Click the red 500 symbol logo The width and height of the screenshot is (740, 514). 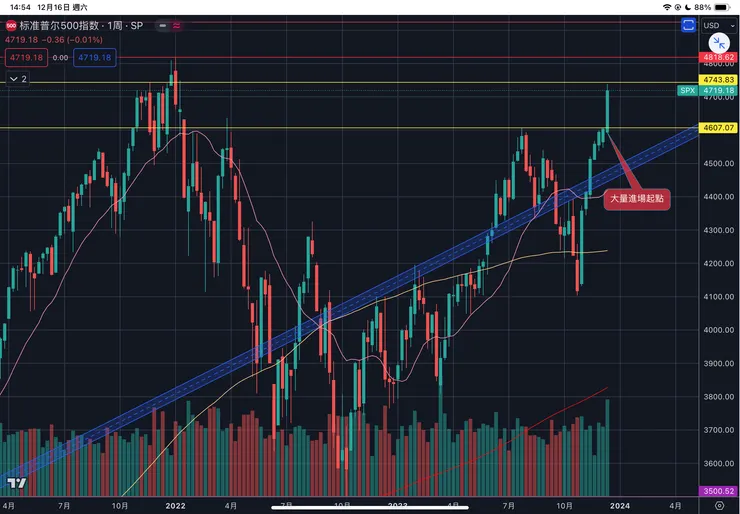point(12,25)
